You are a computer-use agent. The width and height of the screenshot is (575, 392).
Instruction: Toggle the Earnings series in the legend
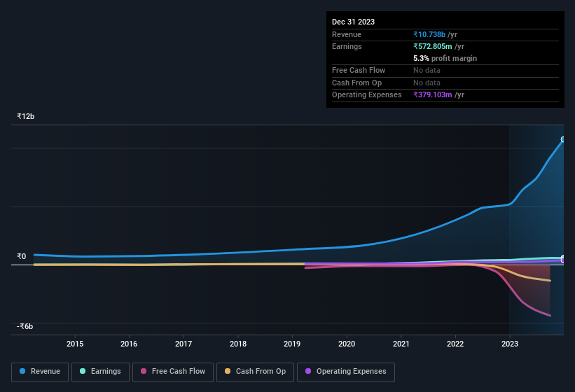click(100, 372)
